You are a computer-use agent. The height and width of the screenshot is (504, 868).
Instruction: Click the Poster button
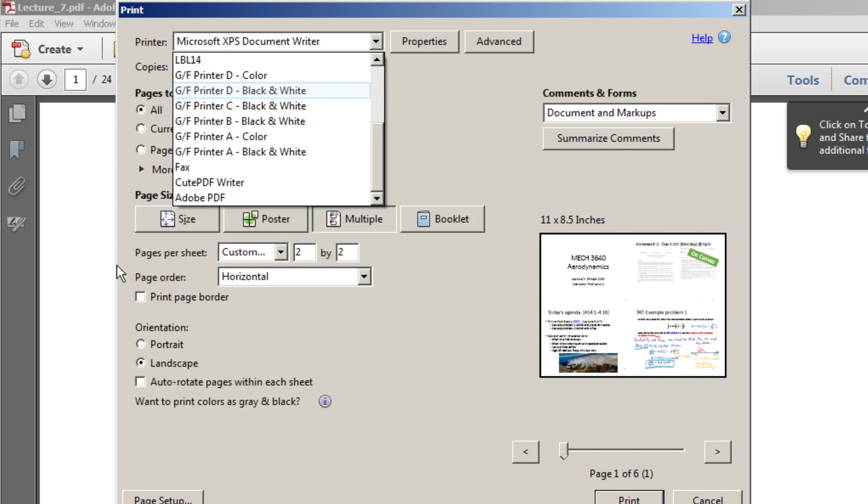(266, 219)
